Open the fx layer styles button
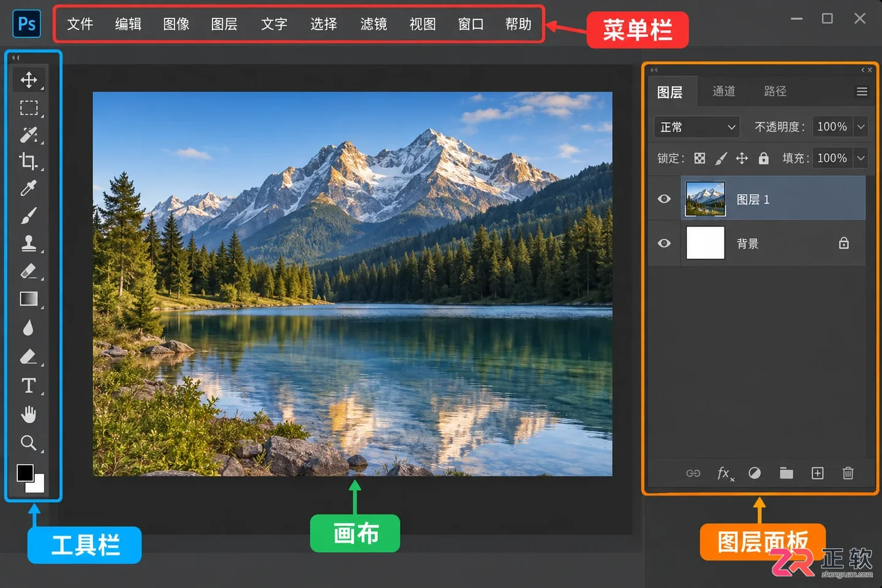Viewport: 882px width, 588px height. [x=725, y=473]
